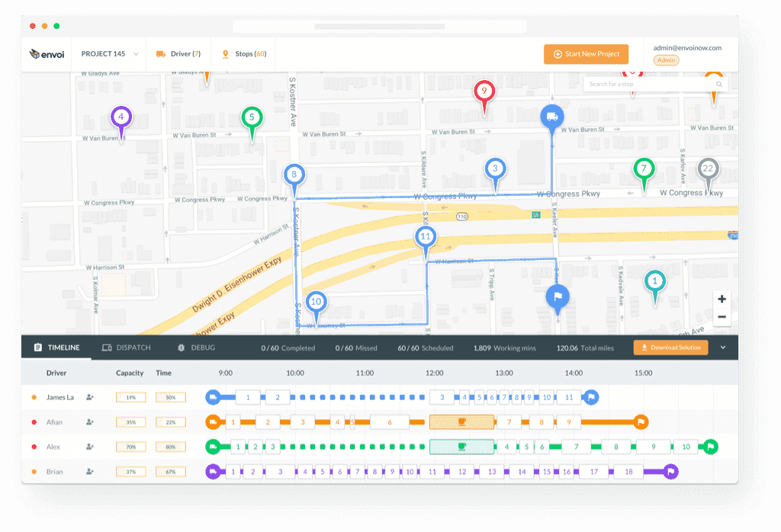This screenshot has width=781, height=532.
Task: Open the Driver (7) list
Action: point(178,54)
